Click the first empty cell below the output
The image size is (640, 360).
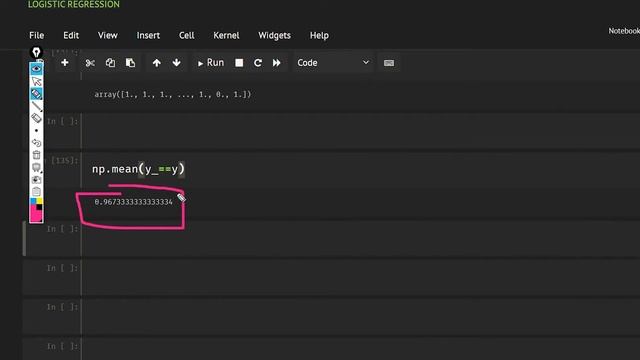[361, 238]
